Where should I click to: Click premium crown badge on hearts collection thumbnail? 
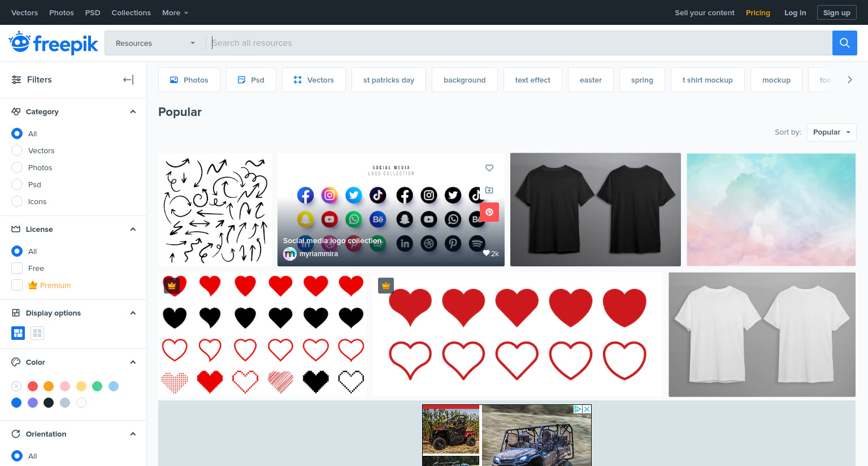click(x=172, y=286)
